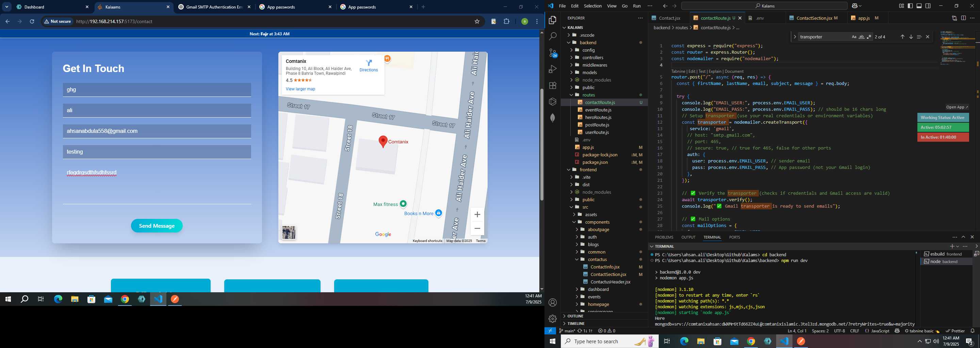Toggle the primary side bar layout icon
Viewport: 980px width, 348px height.
(x=910, y=6)
